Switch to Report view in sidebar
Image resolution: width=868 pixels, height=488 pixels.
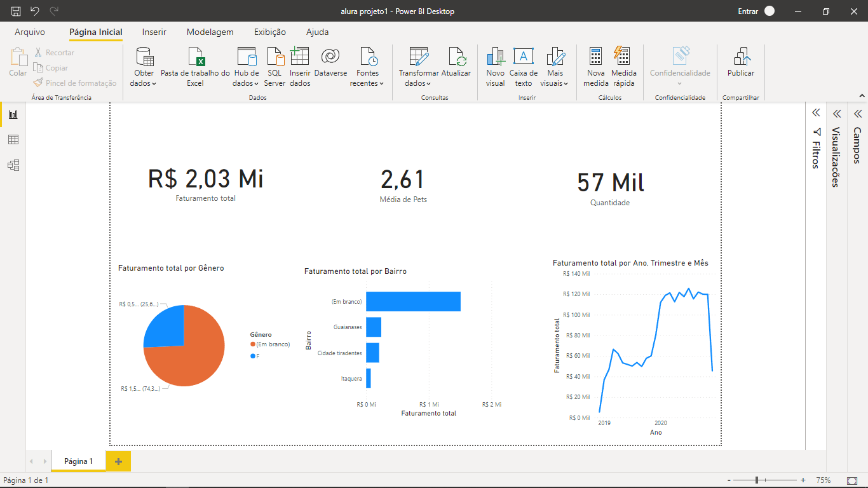point(13,114)
